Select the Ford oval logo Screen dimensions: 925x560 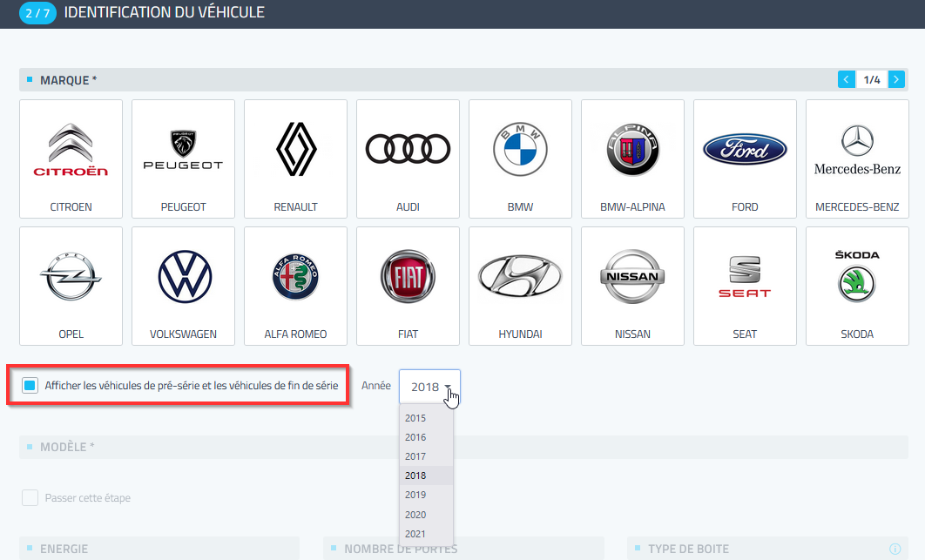pos(745,149)
